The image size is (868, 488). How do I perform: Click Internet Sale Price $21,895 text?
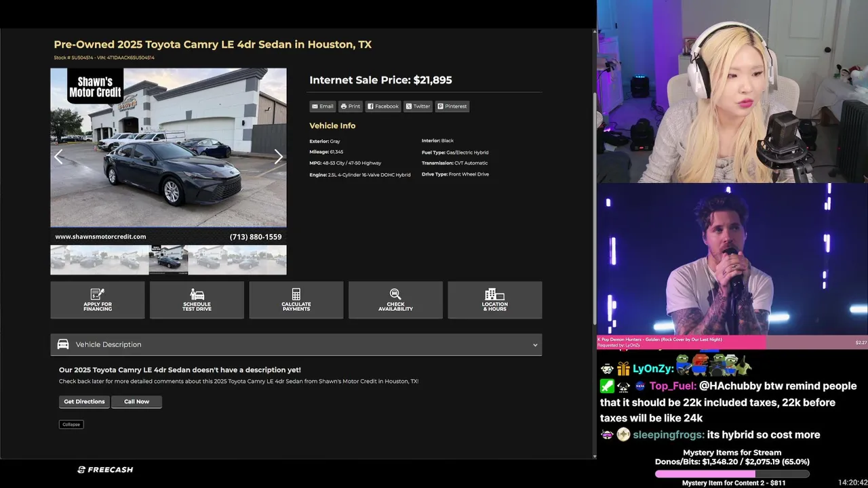(380, 80)
